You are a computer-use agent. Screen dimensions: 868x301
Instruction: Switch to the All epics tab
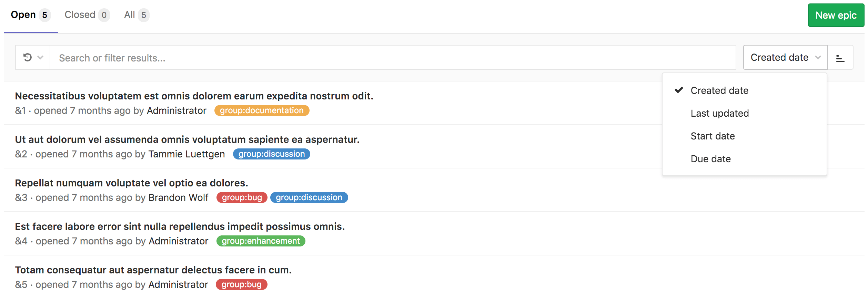pos(136,15)
